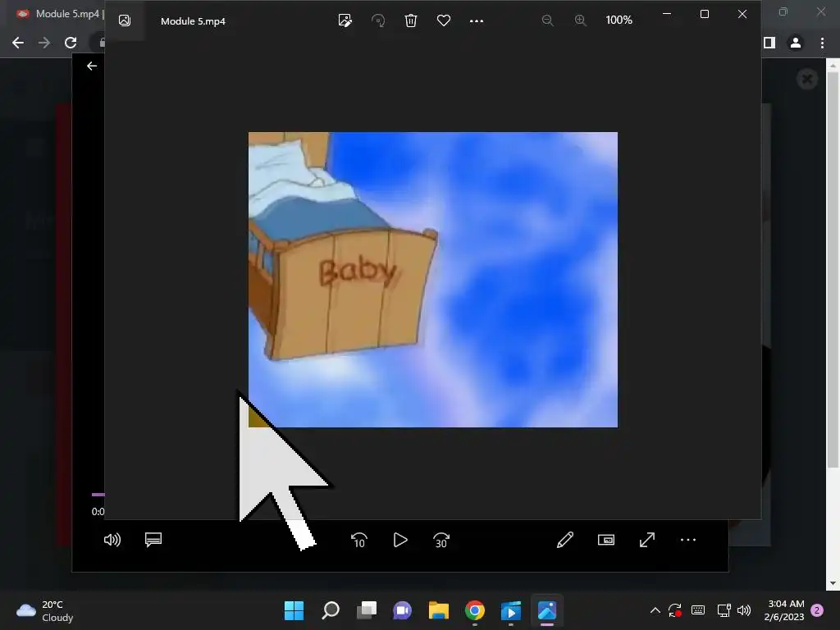Delete the image with the trash icon
Screen dimensions: 840x630
click(411, 21)
